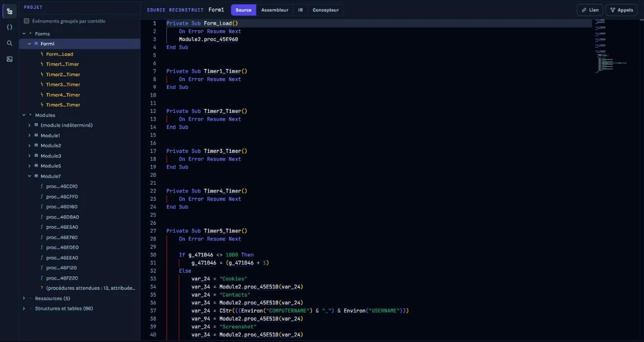Toggle Événements groupés par contrôle checkbox
The height and width of the screenshot is (342, 644).
[x=27, y=21]
